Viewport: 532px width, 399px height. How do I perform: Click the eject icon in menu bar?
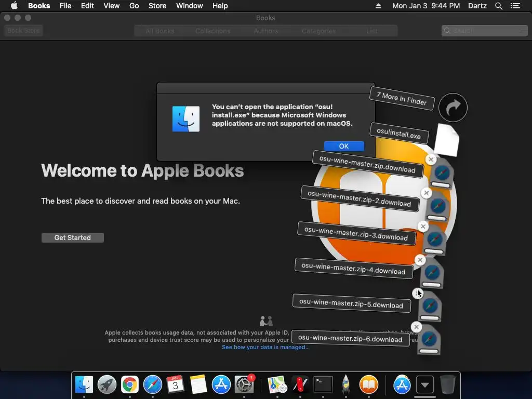pos(378,6)
